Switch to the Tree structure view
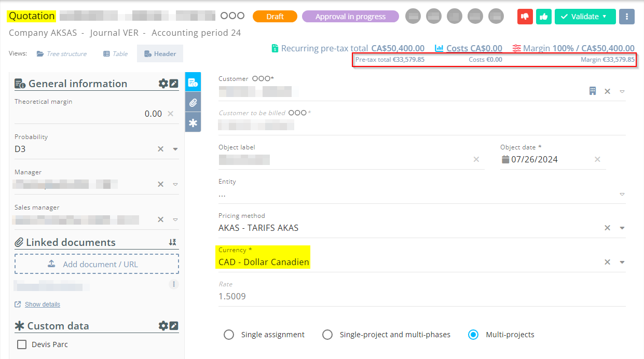644x359 pixels. tap(61, 54)
